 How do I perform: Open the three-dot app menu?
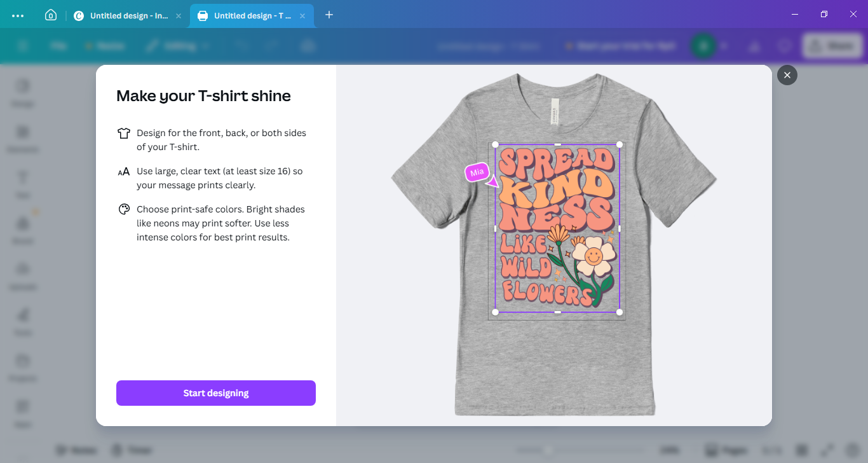(18, 15)
